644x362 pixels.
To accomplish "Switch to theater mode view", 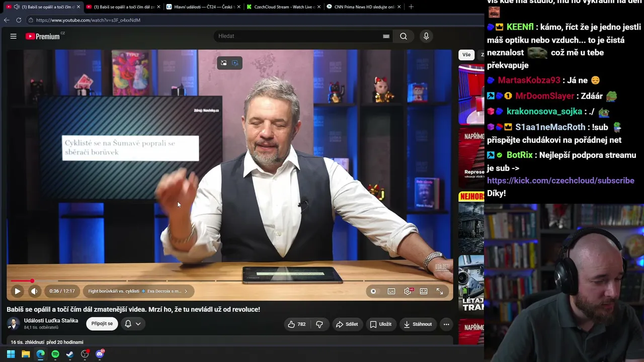I will [x=424, y=291].
